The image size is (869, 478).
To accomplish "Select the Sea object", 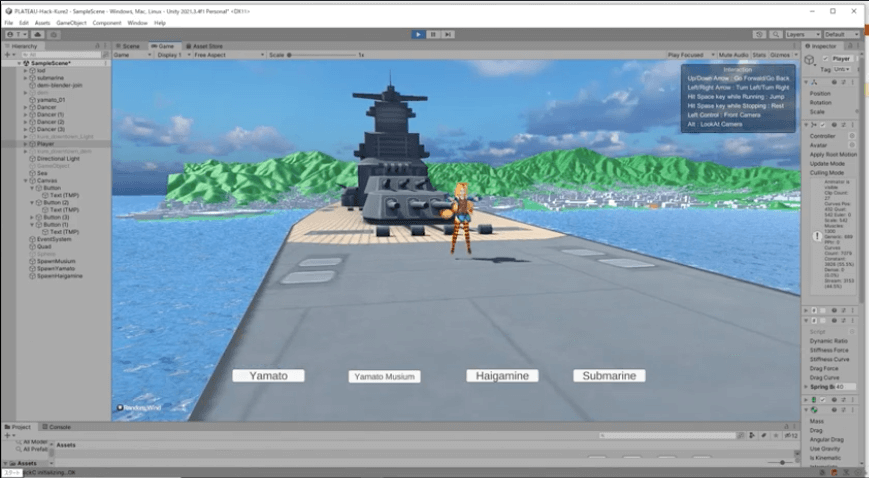I will tap(42, 173).
